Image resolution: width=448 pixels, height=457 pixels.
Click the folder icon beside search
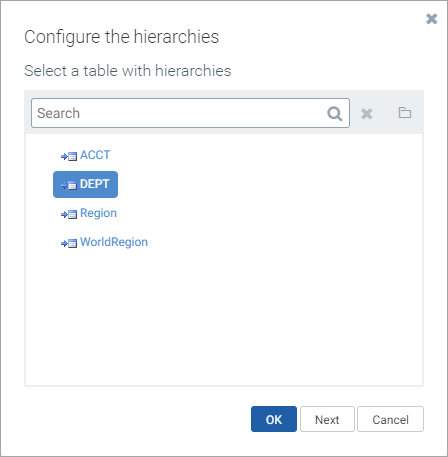(405, 113)
